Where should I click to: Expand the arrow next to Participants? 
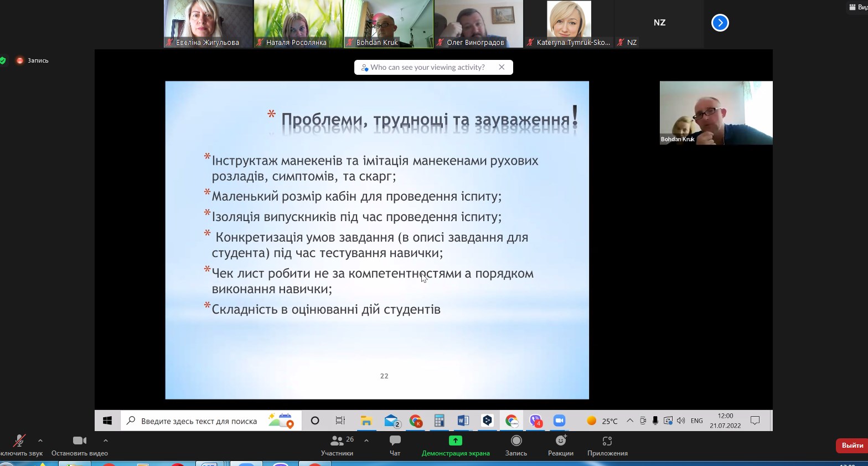click(x=366, y=441)
